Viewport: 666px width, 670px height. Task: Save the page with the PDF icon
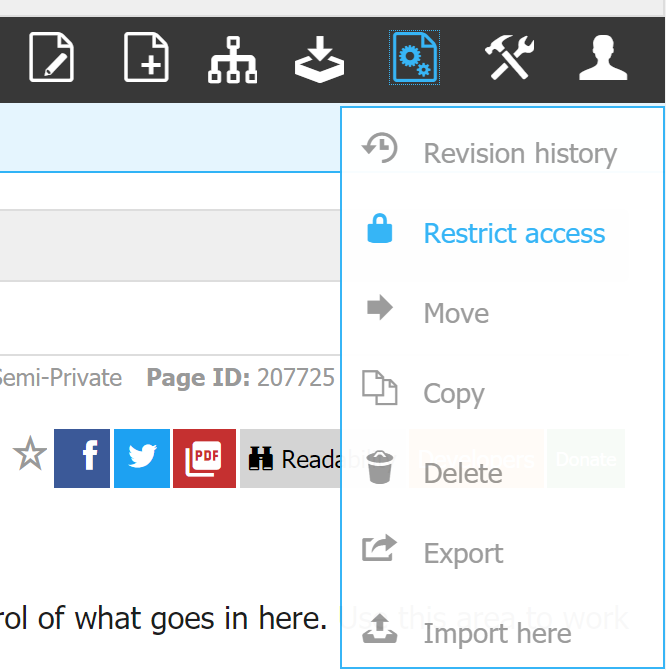[x=204, y=458]
